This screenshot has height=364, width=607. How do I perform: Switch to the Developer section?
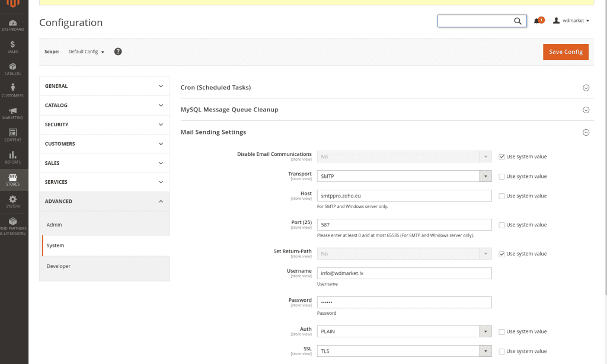tap(58, 266)
